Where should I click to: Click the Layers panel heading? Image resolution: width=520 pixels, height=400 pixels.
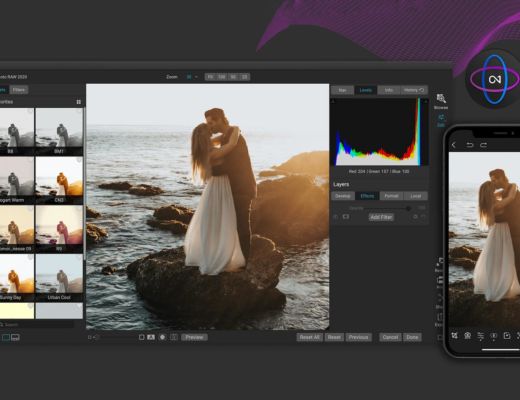(341, 184)
